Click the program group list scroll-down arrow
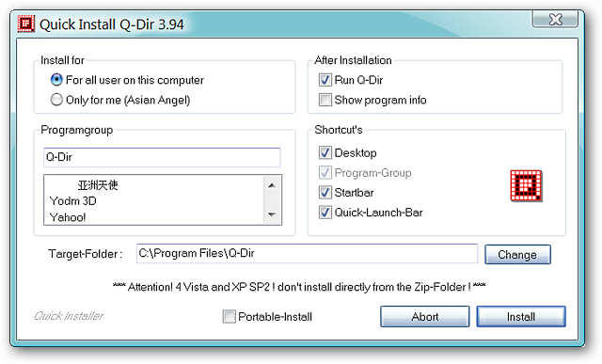The width and height of the screenshot is (602, 364). pyautogui.click(x=272, y=214)
